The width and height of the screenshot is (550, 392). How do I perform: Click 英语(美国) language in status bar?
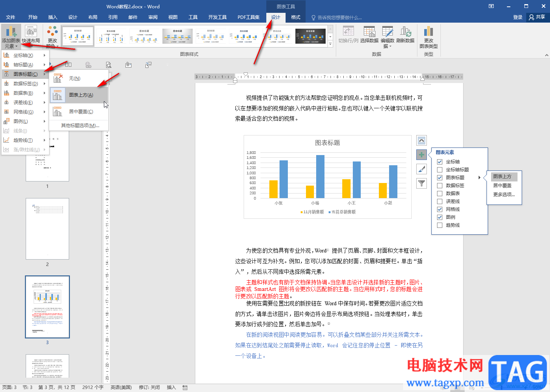(121, 387)
